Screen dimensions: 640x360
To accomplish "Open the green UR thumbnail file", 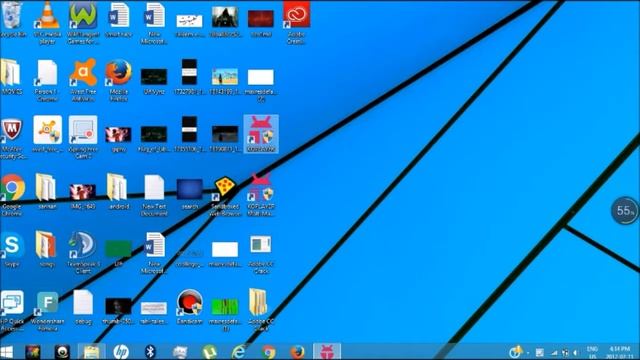I will (118, 253).
